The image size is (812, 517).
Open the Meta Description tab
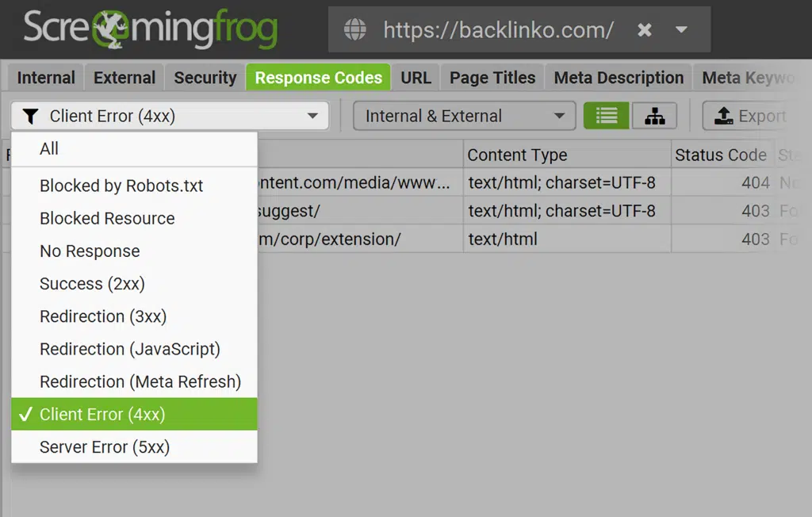pyautogui.click(x=619, y=78)
